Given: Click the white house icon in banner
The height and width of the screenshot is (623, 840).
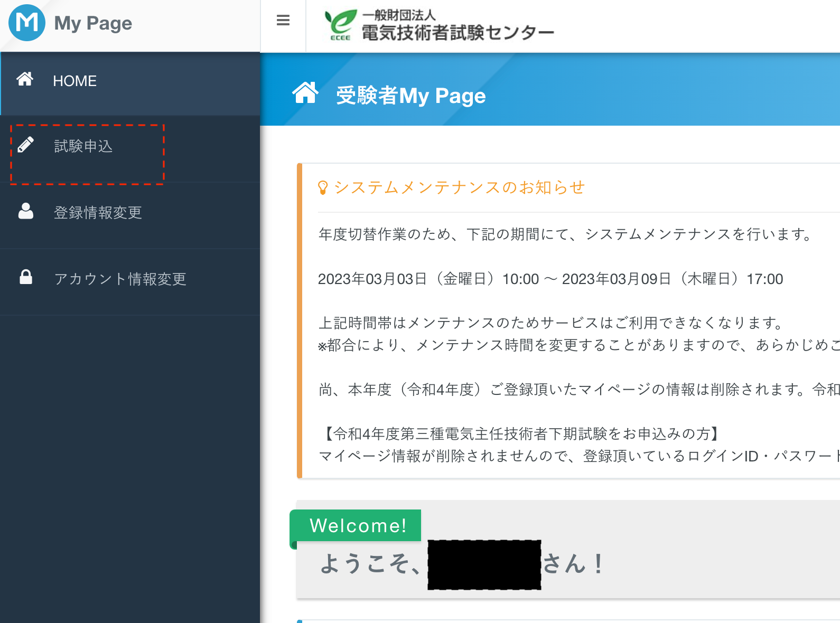Looking at the screenshot, I should tap(305, 93).
